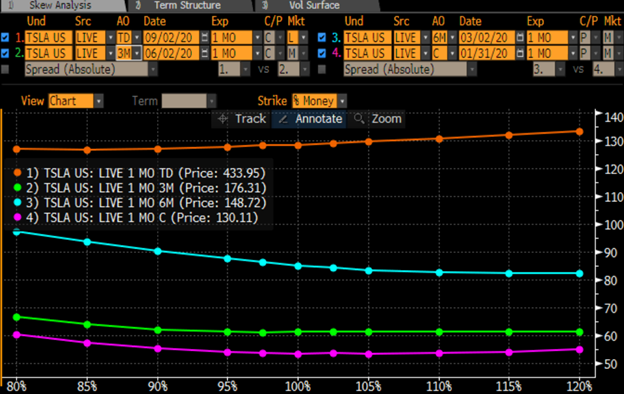Select cyan data point at 100% moneyness

[298, 266]
